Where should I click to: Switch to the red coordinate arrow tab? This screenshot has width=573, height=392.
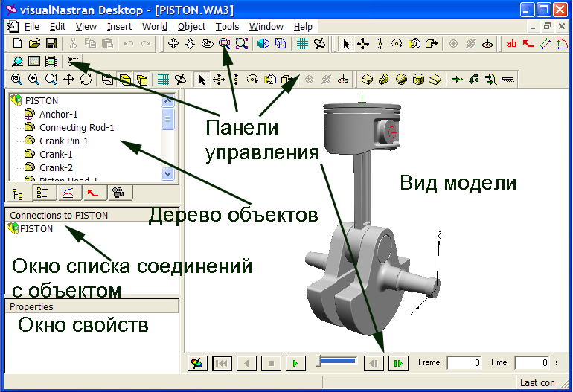tap(94, 193)
